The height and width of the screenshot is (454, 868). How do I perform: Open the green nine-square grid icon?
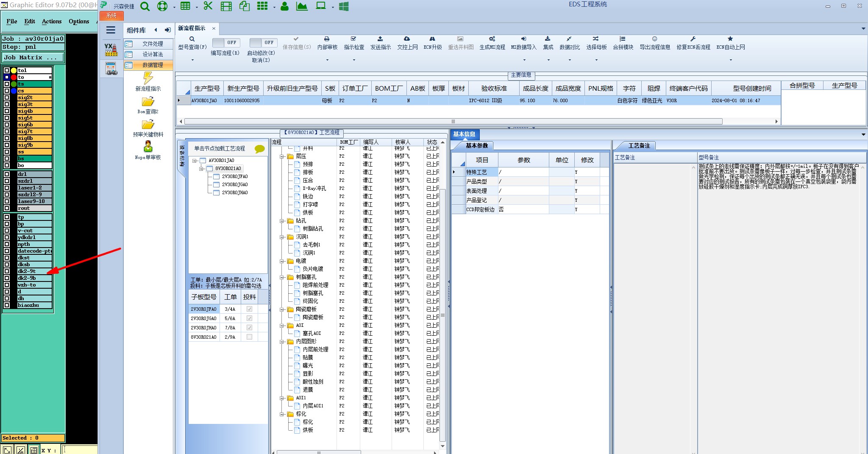click(x=262, y=6)
